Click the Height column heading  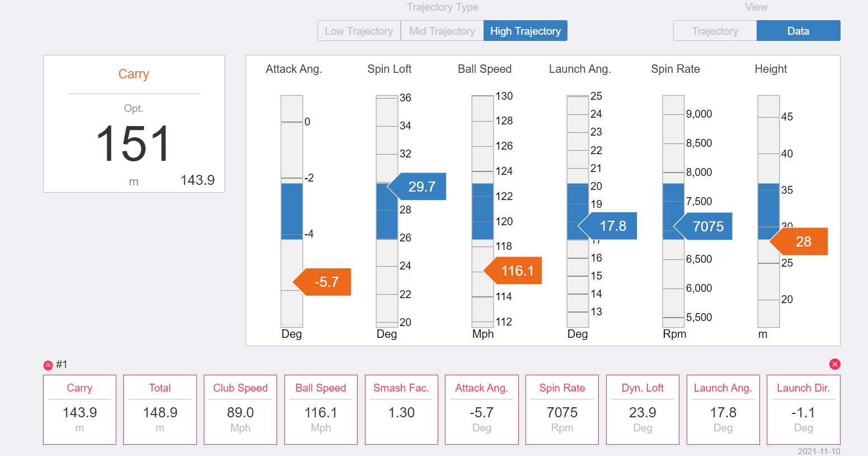click(x=771, y=69)
